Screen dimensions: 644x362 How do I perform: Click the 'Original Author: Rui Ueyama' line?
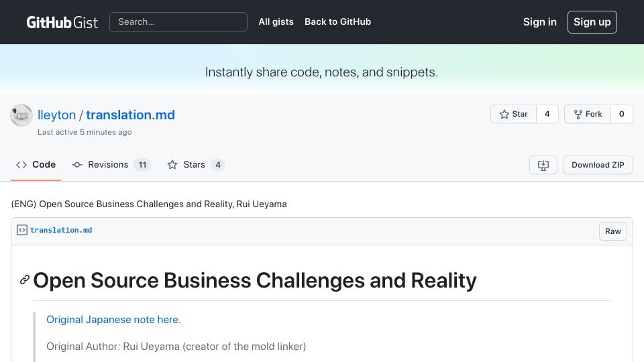tap(176, 347)
